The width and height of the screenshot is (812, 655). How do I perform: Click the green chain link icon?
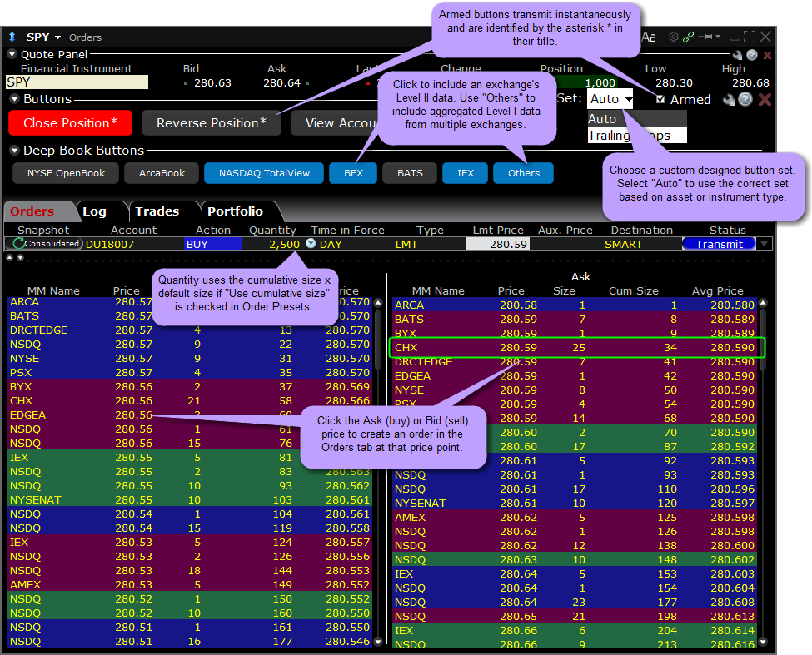(688, 37)
